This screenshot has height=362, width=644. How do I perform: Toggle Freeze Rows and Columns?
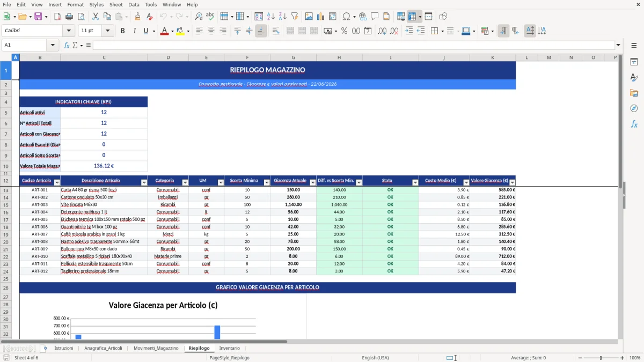pyautogui.click(x=413, y=17)
